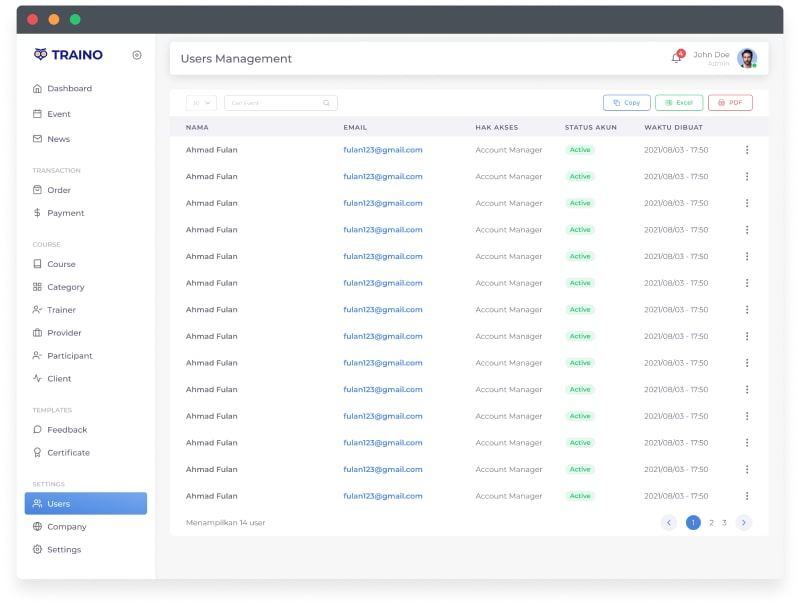Click the notification bell icon
800x608 pixels.
[x=676, y=58]
